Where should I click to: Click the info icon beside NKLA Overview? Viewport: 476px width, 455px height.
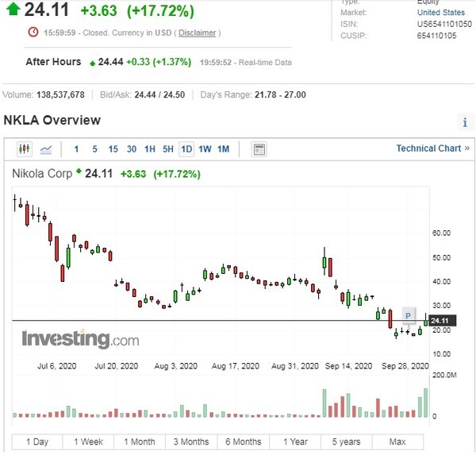pos(465,122)
